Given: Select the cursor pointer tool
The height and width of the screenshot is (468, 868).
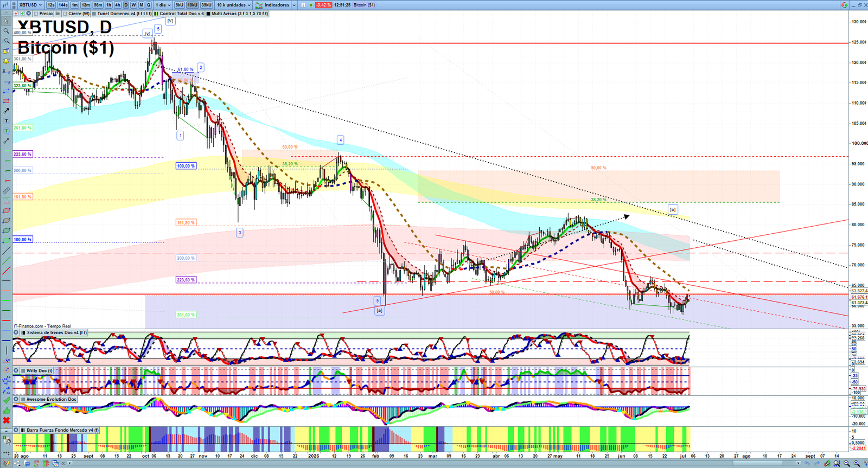Looking at the screenshot, I should [7, 21].
